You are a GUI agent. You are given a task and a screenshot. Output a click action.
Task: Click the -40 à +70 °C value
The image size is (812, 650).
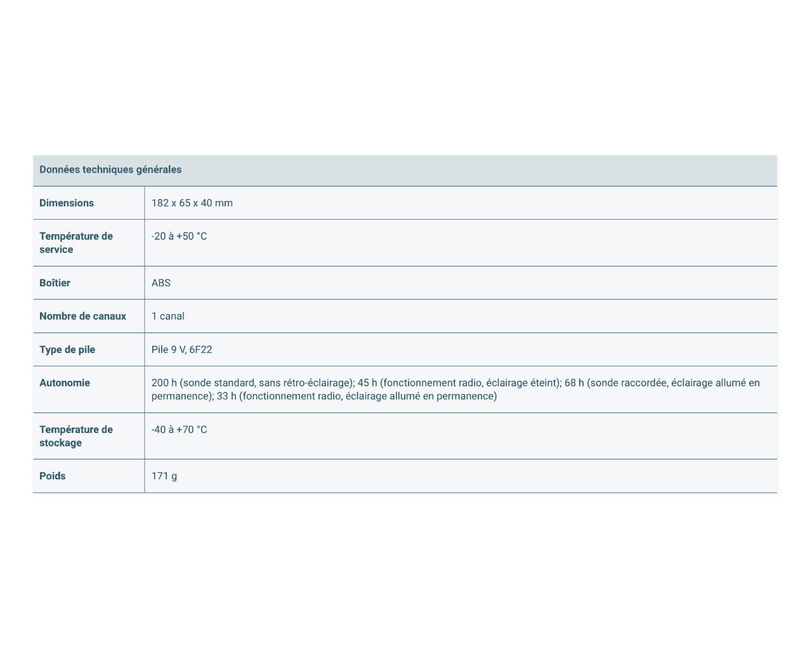(180, 430)
